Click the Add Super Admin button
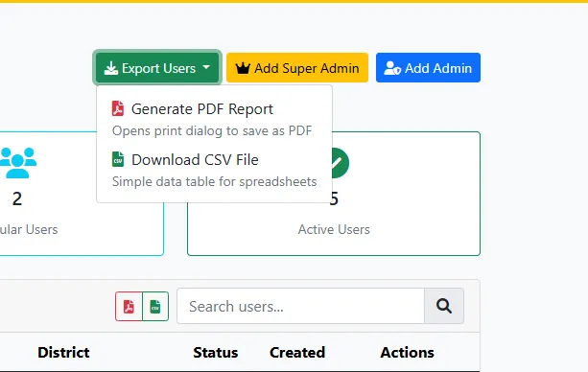588x372 pixels. [297, 68]
